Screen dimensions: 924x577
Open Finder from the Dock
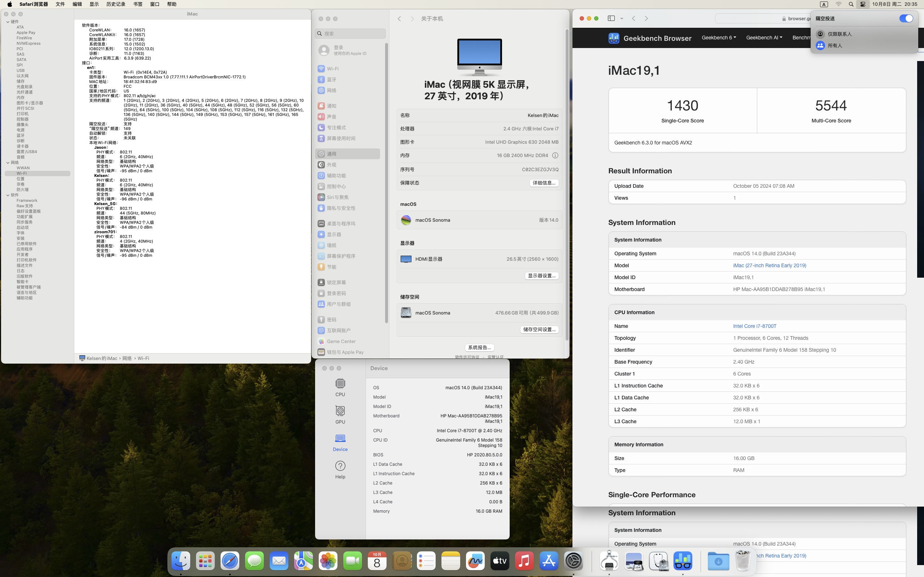click(180, 561)
